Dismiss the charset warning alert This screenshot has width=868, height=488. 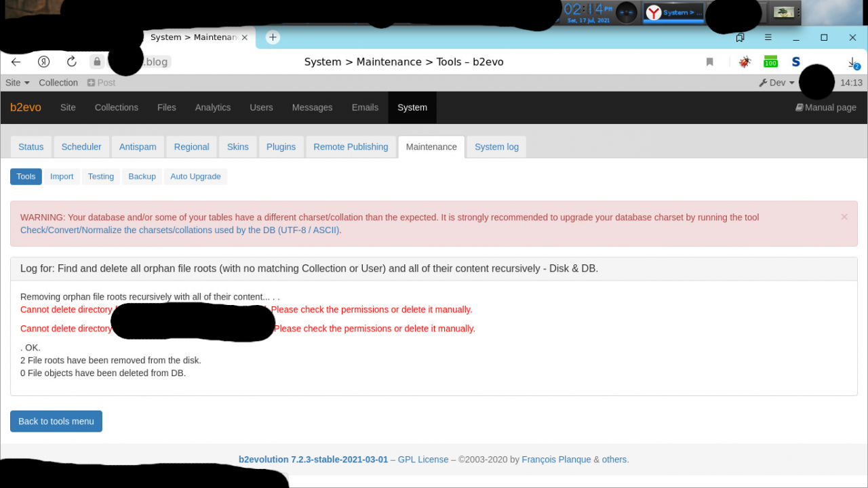tap(844, 217)
